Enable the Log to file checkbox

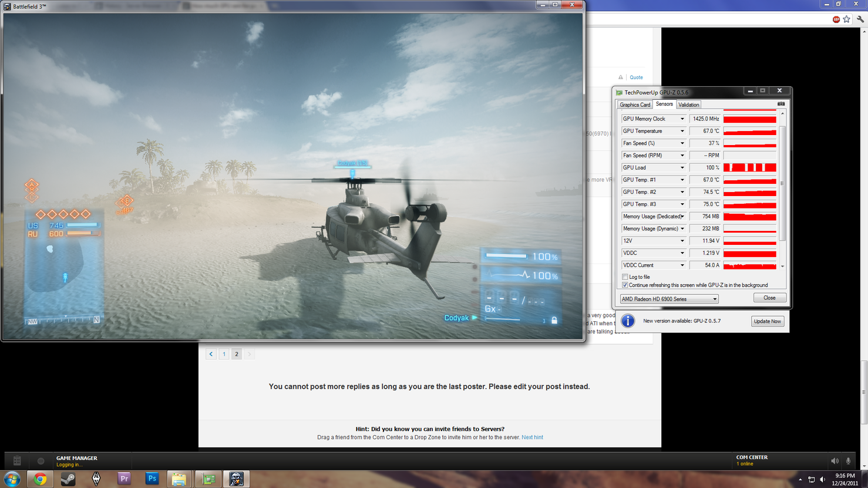point(625,277)
